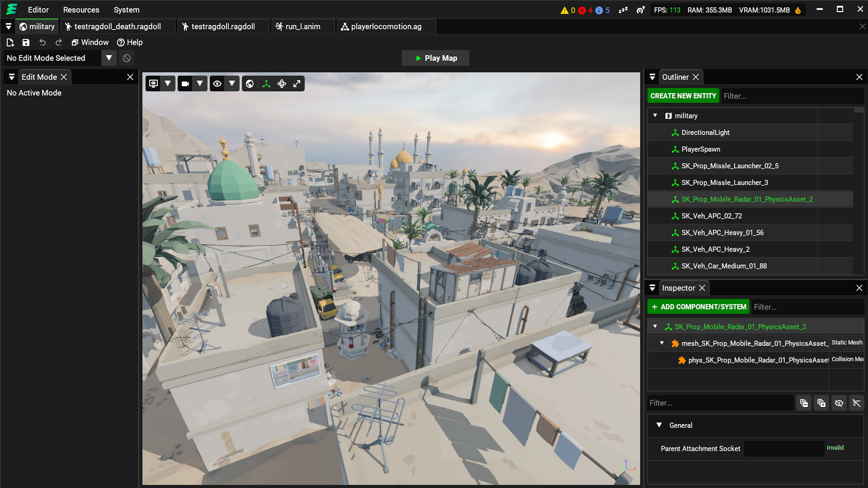Click collapse all properties icon in Inspector
The width and height of the screenshot is (868, 488).
(804, 403)
